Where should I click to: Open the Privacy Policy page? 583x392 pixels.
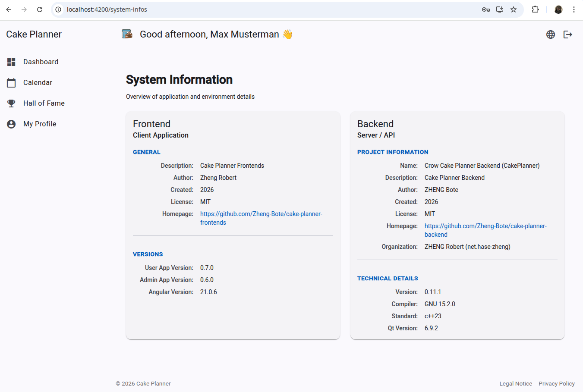[x=557, y=383]
